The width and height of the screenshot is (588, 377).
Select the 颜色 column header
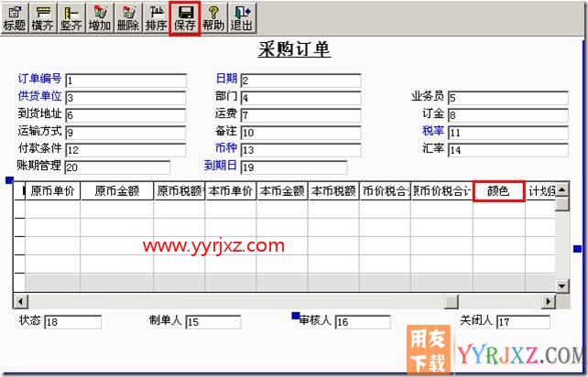(498, 191)
